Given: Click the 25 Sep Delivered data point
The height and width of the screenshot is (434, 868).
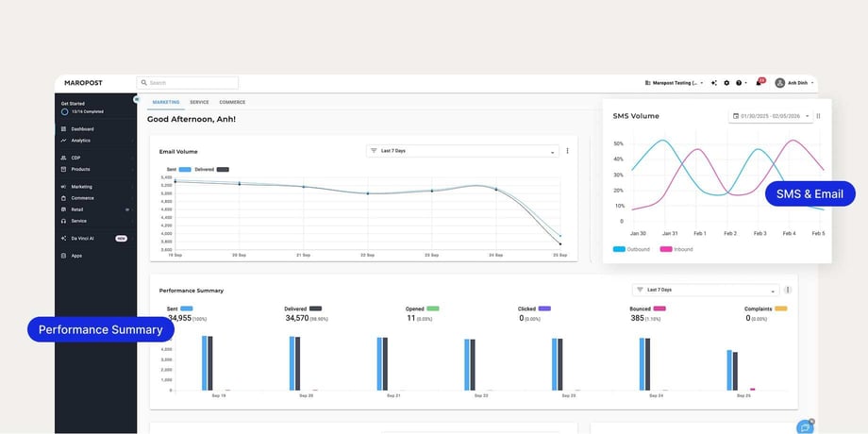Looking at the screenshot, I should click(x=559, y=244).
